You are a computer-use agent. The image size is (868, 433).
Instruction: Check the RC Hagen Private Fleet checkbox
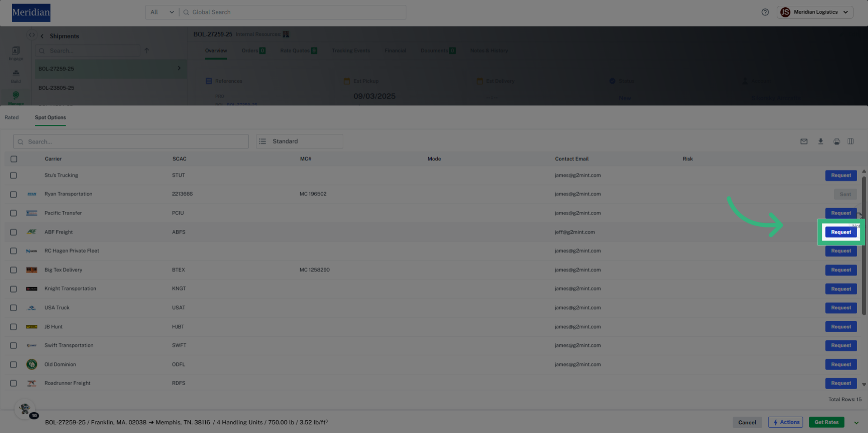[14, 251]
